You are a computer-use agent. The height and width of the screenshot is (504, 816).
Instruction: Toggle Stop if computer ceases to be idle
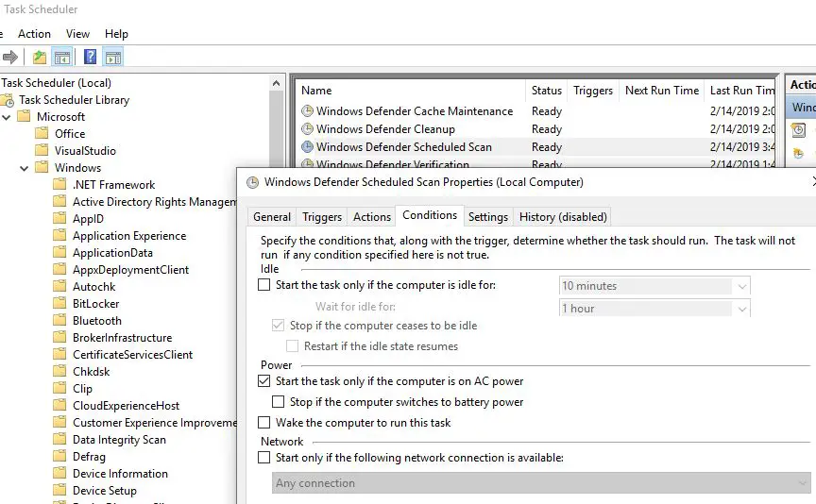coord(279,325)
